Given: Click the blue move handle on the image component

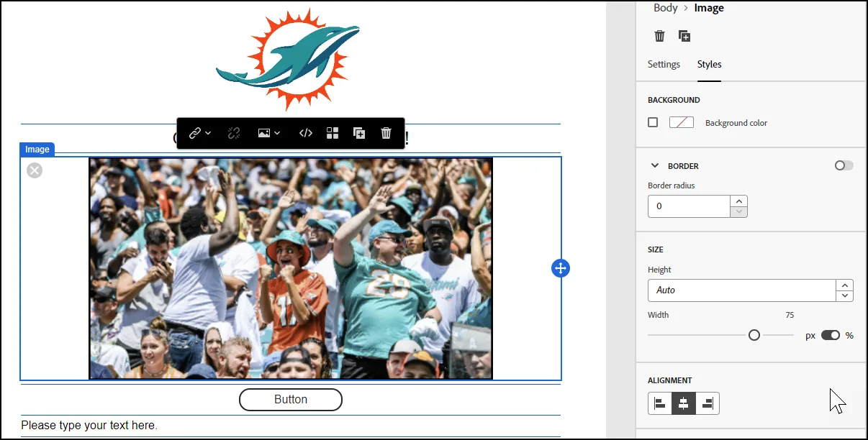Looking at the screenshot, I should (x=561, y=268).
